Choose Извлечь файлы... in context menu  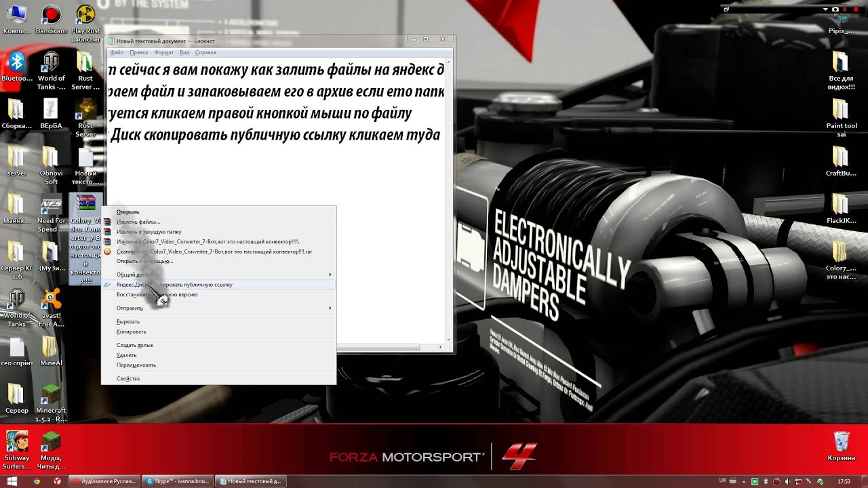click(218, 222)
